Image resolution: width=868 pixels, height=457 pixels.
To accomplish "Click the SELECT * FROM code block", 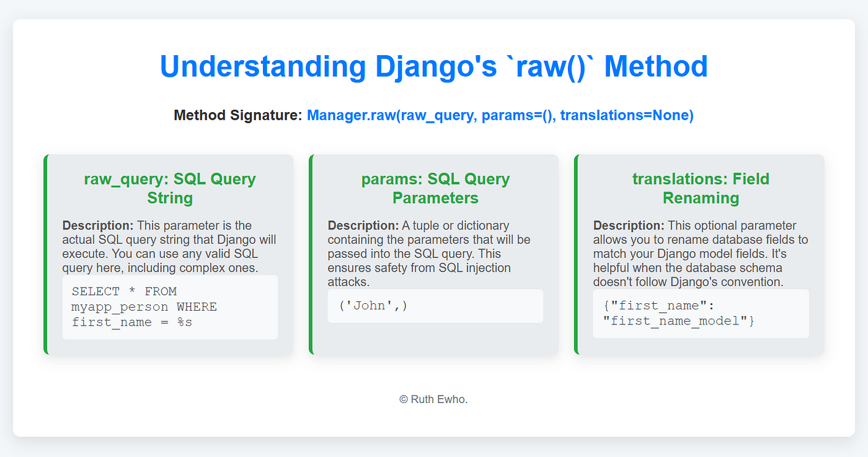I will pyautogui.click(x=170, y=307).
